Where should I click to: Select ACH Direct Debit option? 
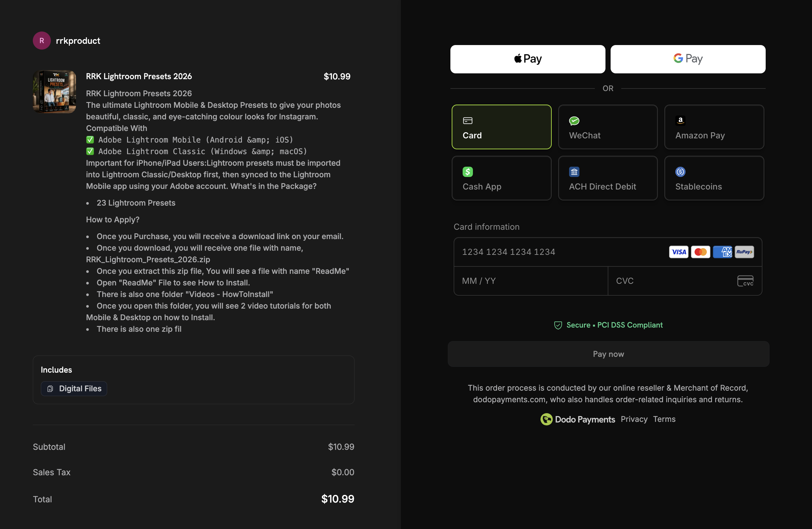click(x=608, y=178)
